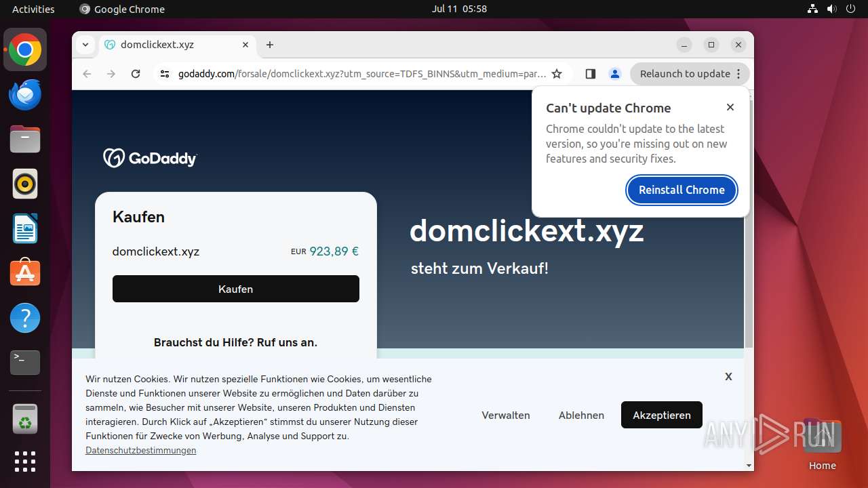This screenshot has height=488, width=868.
Task: View site information icon in address bar
Action: coord(165,74)
